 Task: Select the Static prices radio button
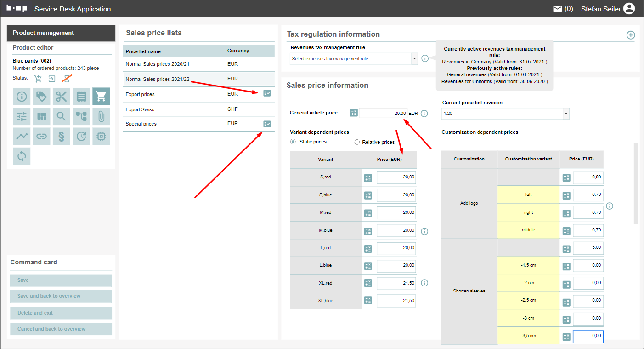point(293,142)
